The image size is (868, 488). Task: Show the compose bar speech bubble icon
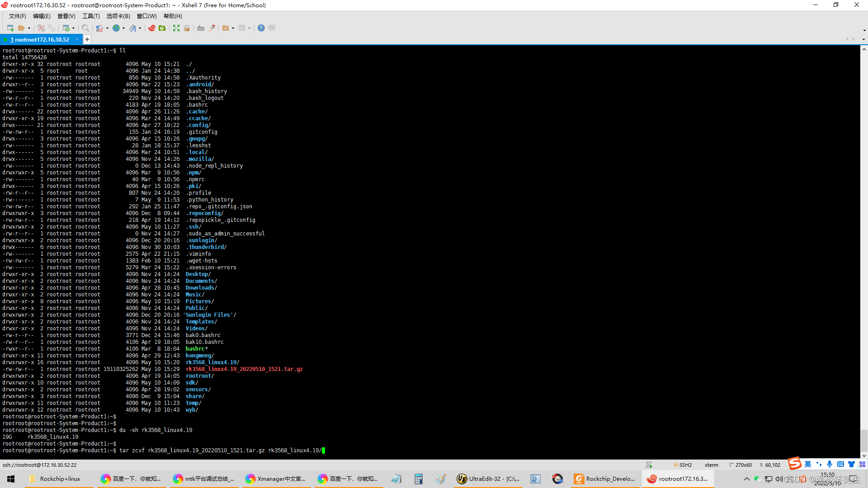pos(271,28)
